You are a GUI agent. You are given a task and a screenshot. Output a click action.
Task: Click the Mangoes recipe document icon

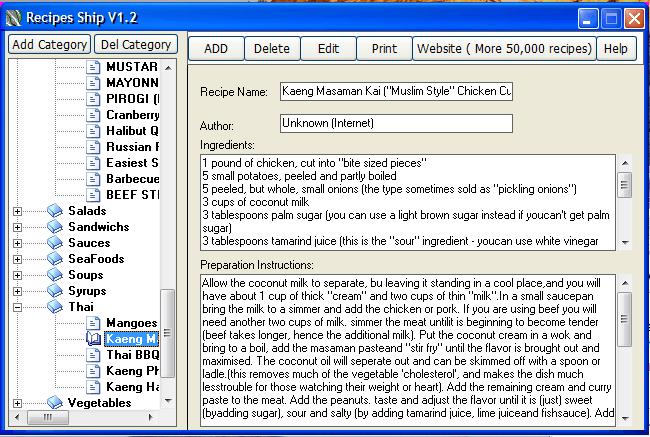pyautogui.click(x=94, y=323)
